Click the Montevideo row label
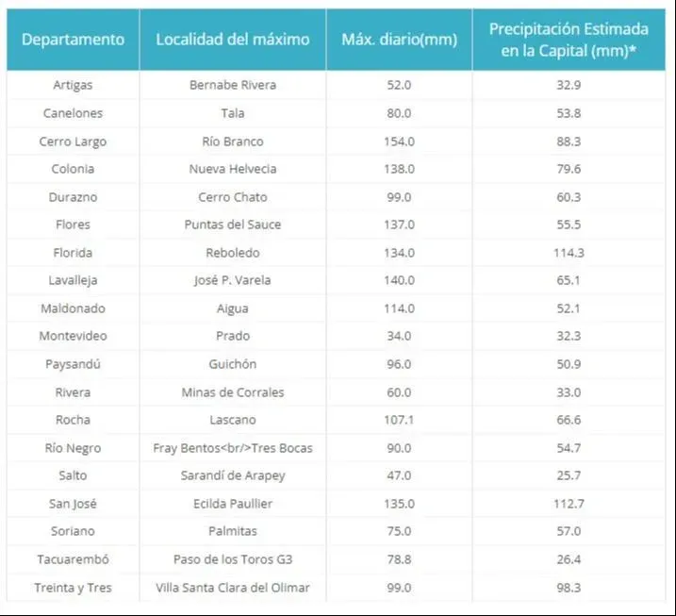The image size is (676, 616). pos(73,336)
